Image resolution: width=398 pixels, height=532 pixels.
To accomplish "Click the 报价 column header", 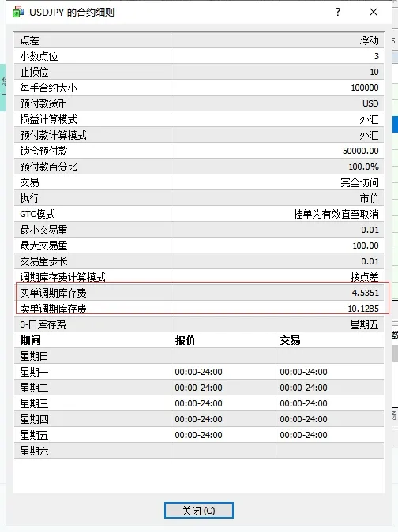I will [186, 340].
